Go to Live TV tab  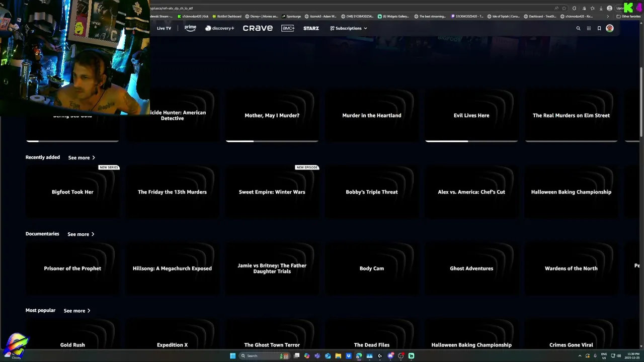[x=164, y=28]
